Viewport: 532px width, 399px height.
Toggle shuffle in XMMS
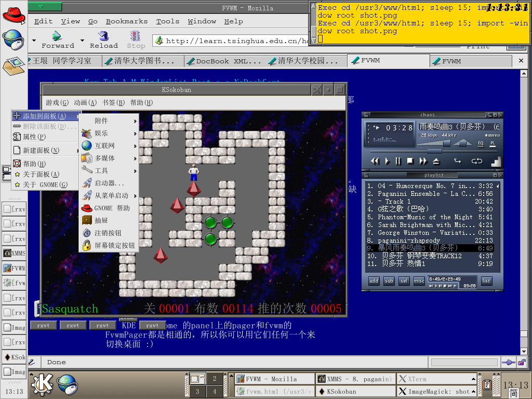[457, 161]
